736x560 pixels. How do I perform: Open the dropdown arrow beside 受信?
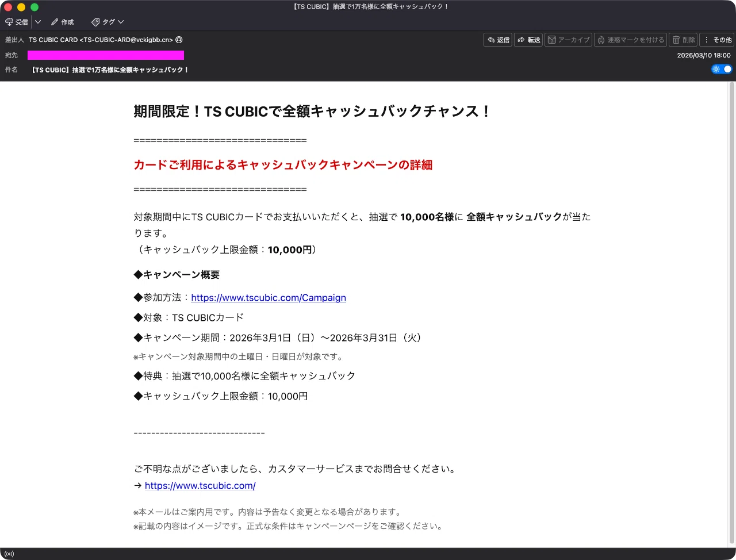[x=37, y=22]
